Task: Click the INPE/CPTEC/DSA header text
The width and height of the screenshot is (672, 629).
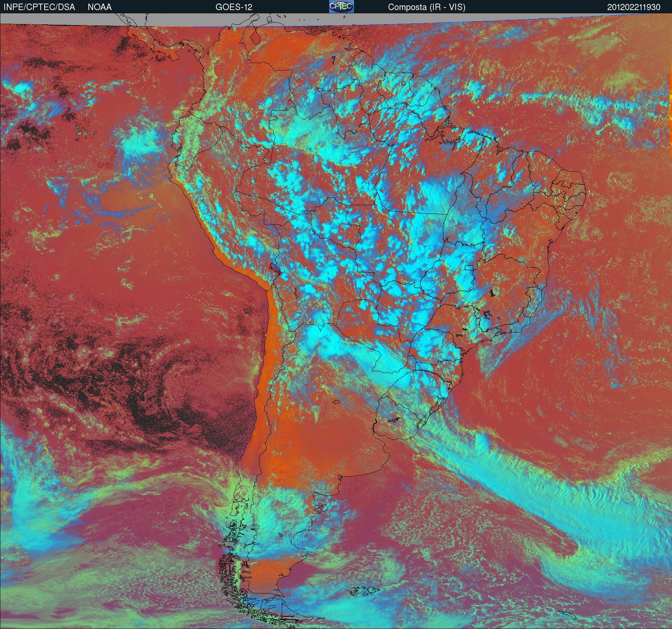Action: (x=39, y=7)
